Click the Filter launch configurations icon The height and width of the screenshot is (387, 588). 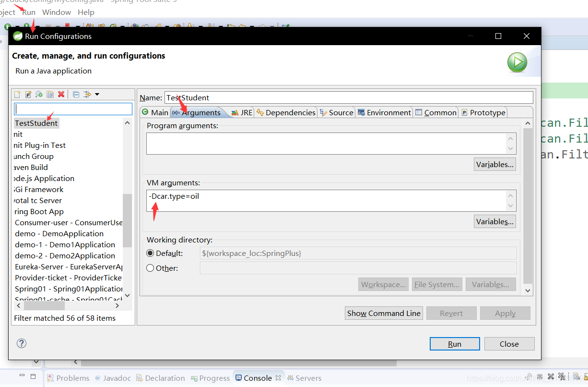coord(87,94)
